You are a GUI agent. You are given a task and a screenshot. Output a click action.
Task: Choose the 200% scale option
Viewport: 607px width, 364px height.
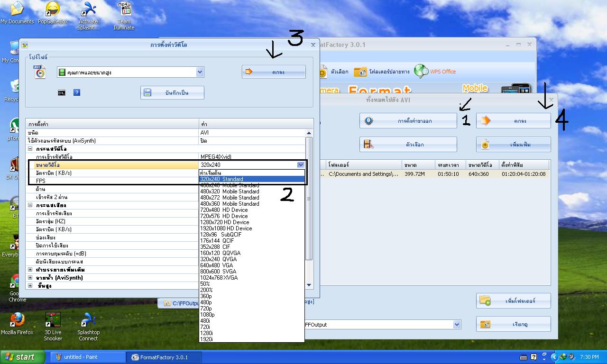252,290
